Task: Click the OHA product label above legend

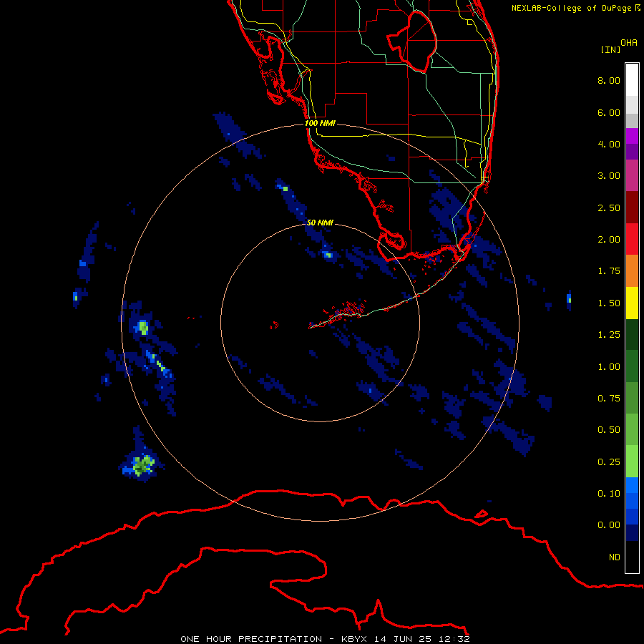Action: 629,42
